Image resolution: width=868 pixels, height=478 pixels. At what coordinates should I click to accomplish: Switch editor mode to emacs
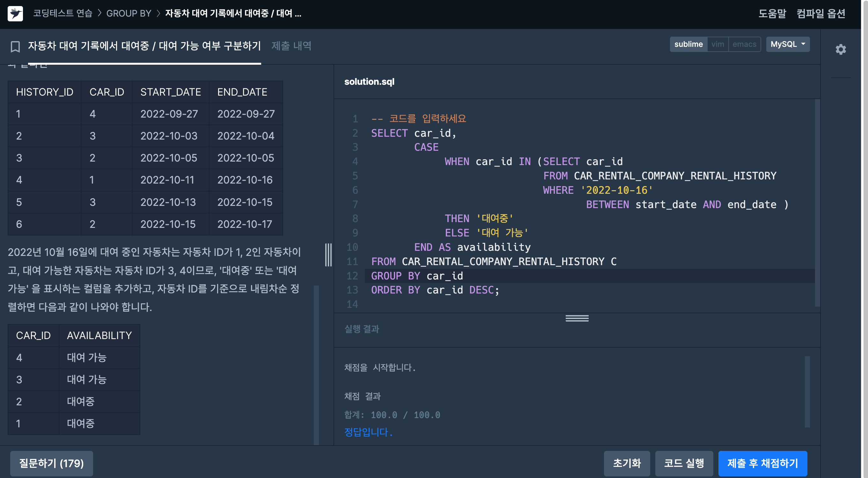pos(744,44)
